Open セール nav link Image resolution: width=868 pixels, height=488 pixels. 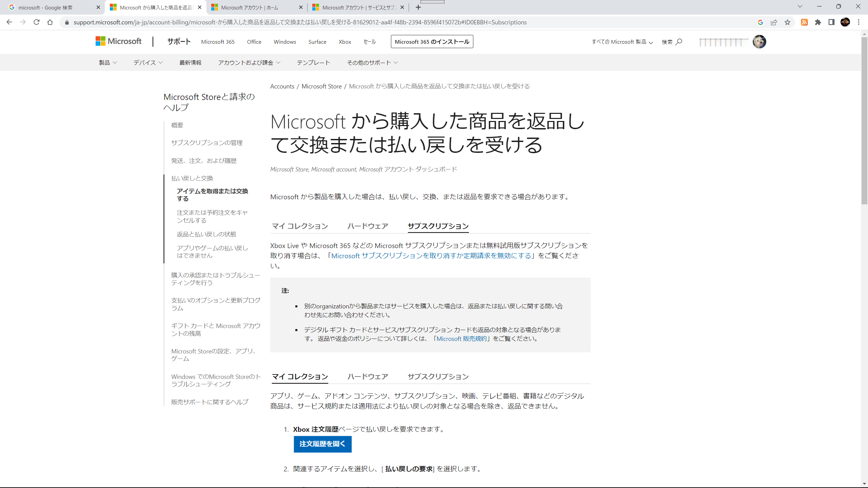[370, 42]
